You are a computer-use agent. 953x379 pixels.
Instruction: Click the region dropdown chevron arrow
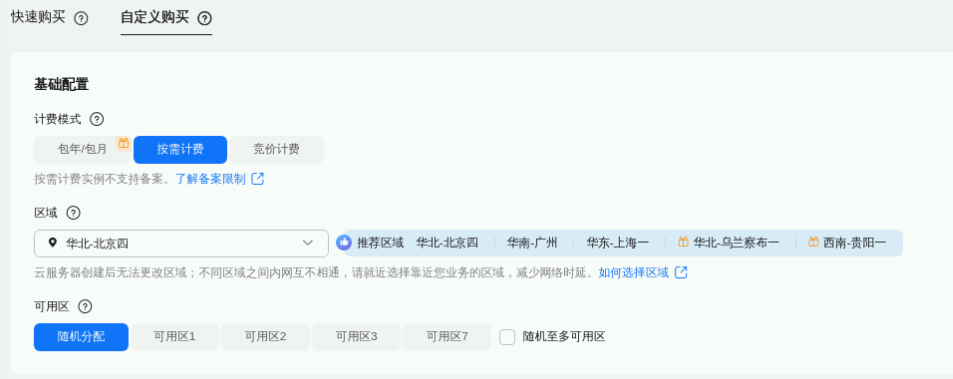[308, 243]
